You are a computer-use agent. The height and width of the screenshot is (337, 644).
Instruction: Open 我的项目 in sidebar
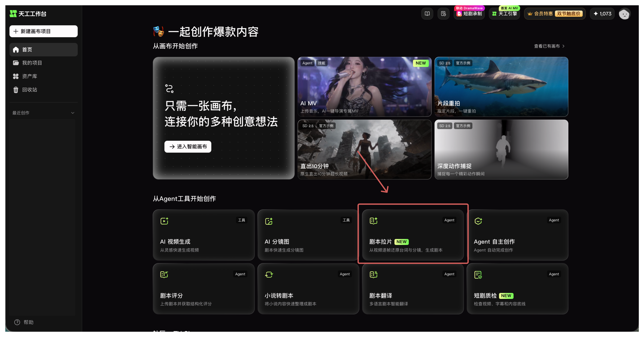(44, 63)
